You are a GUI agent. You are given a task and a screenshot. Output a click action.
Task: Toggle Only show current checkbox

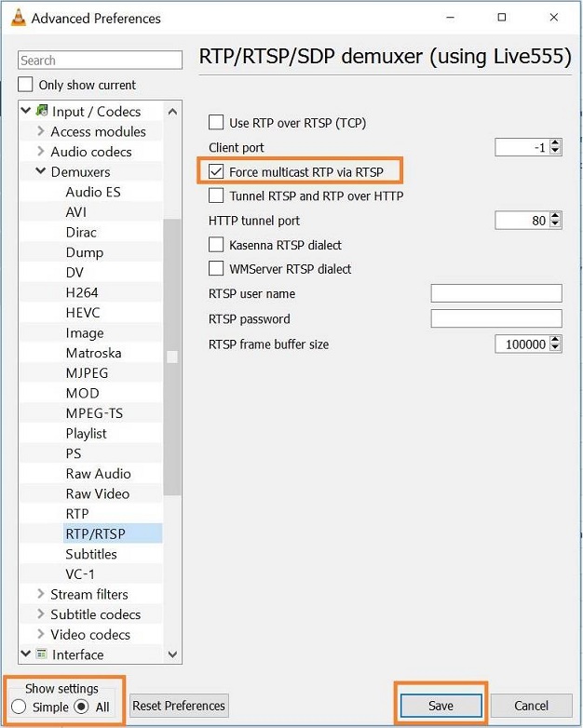[x=27, y=85]
